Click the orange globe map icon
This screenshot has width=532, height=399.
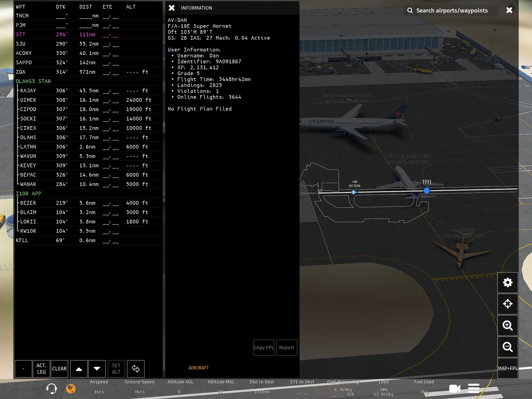71,388
